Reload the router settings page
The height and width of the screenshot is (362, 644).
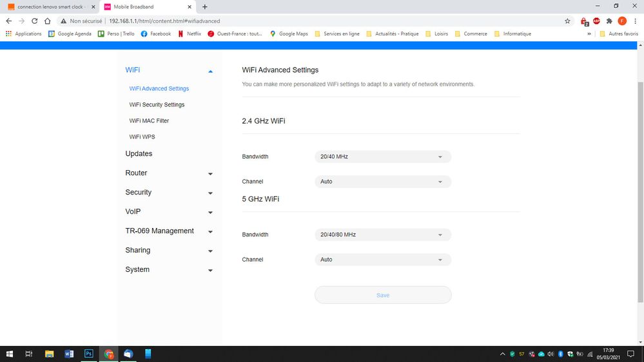point(34,21)
